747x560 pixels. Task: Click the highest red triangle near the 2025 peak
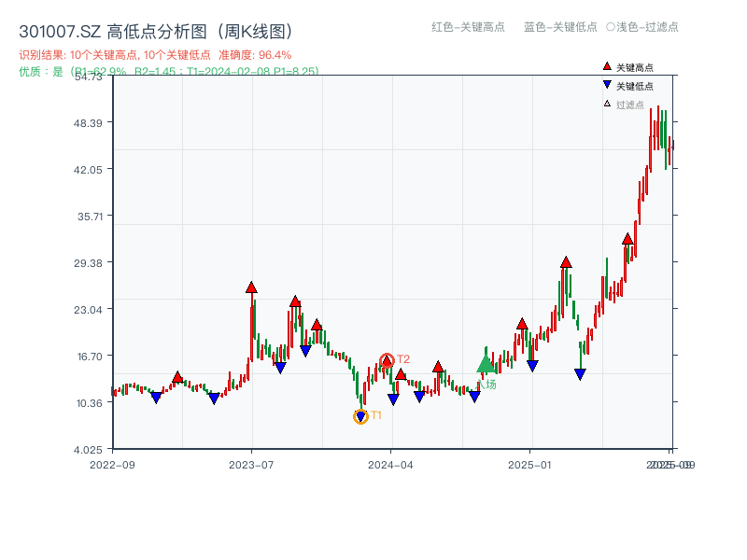click(627, 239)
